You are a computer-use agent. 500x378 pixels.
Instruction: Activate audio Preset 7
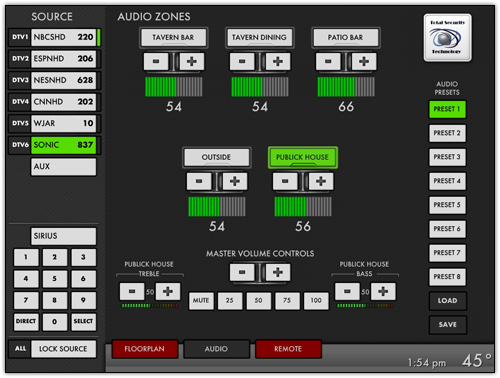pyautogui.click(x=447, y=253)
